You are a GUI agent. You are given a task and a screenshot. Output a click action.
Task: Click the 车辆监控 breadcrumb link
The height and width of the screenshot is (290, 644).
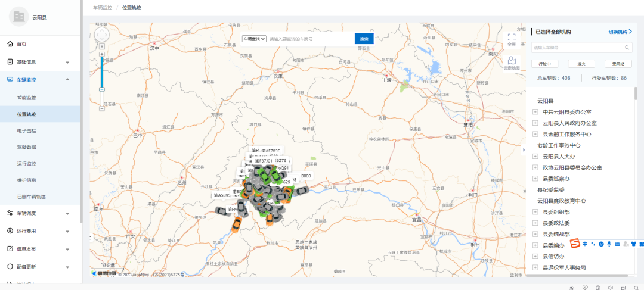click(103, 7)
